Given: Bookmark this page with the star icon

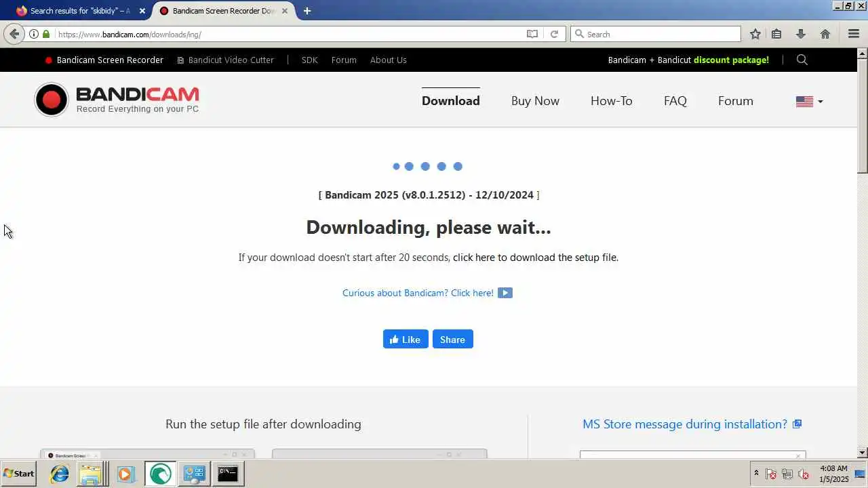Looking at the screenshot, I should coord(755,34).
